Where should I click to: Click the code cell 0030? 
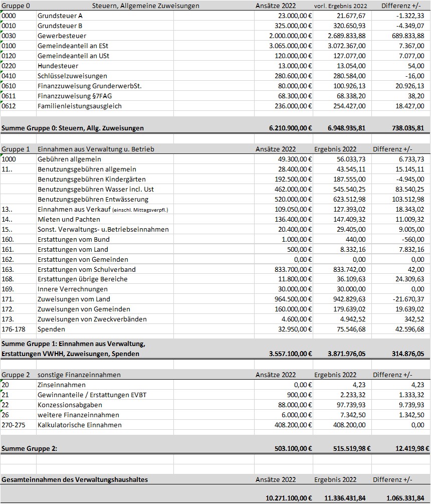click(x=19, y=36)
